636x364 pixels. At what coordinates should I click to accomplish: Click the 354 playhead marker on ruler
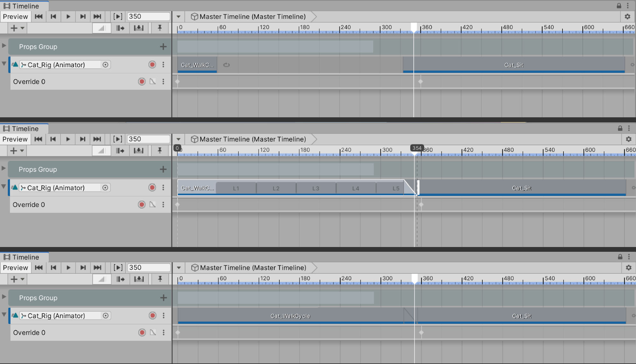pyautogui.click(x=416, y=148)
